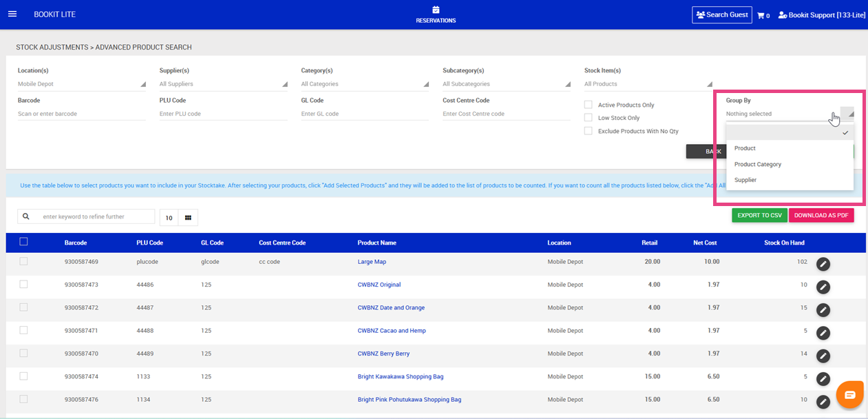Edit Bright Pink Pohutukawa Shopping Bag row
Viewport: 868px width, 419px height.
[823, 402]
